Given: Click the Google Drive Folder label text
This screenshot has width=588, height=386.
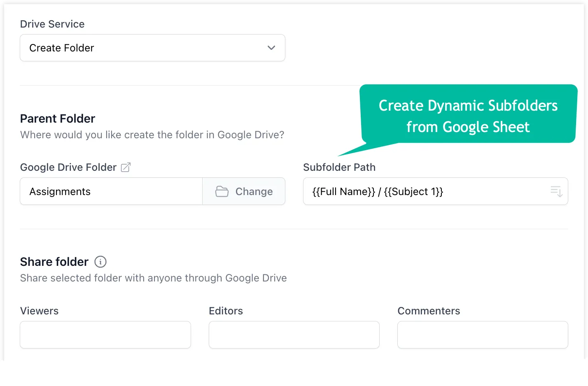Looking at the screenshot, I should (x=68, y=167).
